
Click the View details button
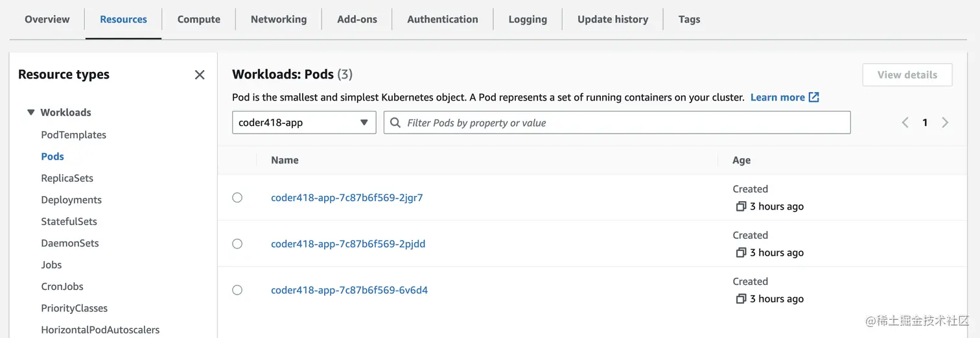907,75
